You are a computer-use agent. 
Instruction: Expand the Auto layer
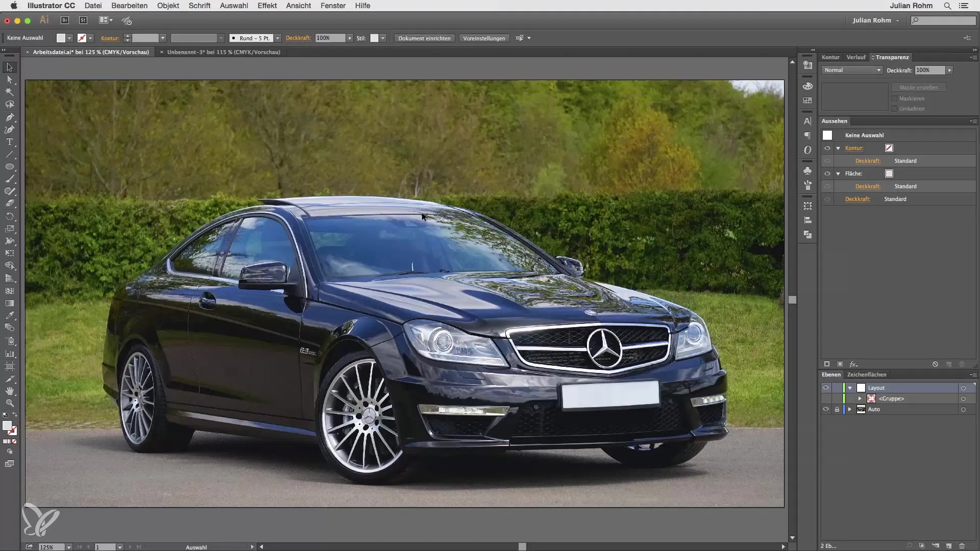(x=850, y=409)
